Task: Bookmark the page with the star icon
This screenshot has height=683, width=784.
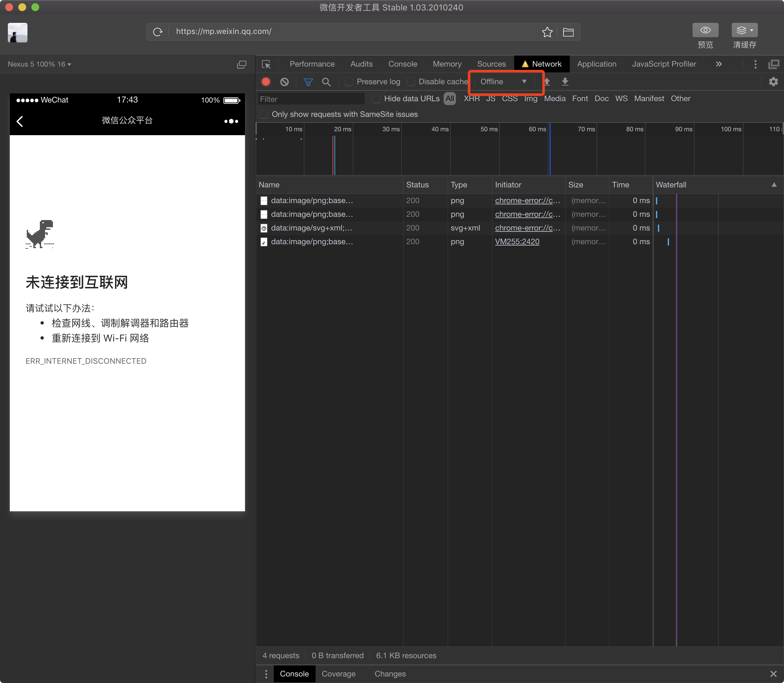Action: pos(547,32)
